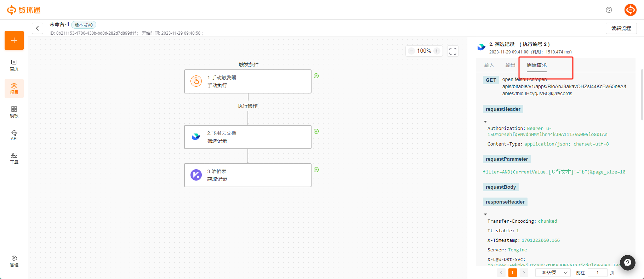Open 模板 in the sidebar
Screen dimensions: 644x279
[14, 112]
